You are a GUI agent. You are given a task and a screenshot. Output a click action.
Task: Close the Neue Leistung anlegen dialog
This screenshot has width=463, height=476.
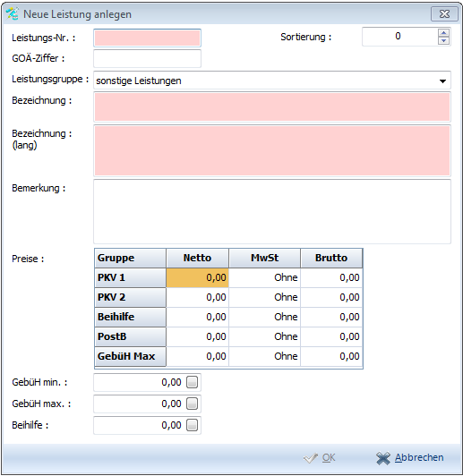pos(444,14)
